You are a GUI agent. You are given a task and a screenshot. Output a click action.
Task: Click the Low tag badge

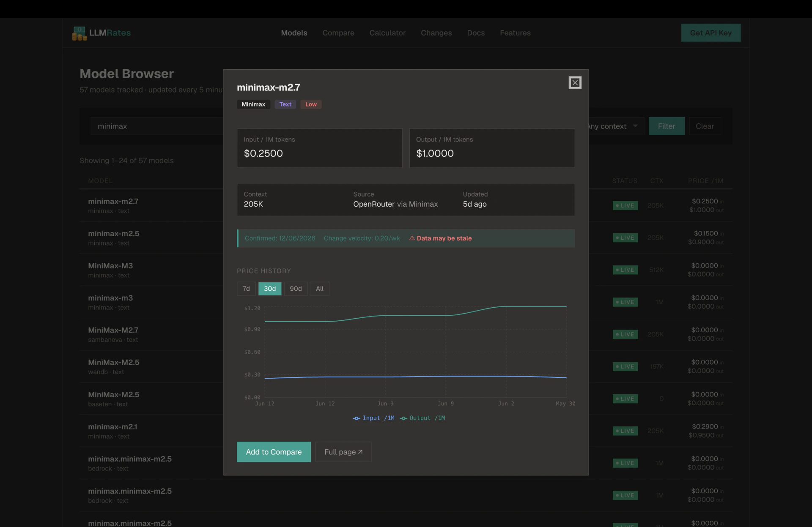pyautogui.click(x=311, y=104)
